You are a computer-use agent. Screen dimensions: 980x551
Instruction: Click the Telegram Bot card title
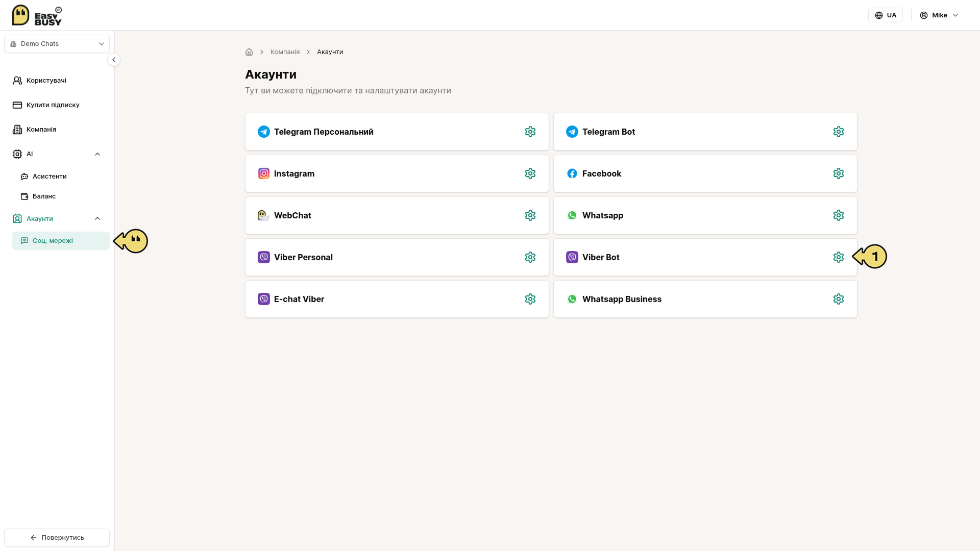[x=608, y=132]
